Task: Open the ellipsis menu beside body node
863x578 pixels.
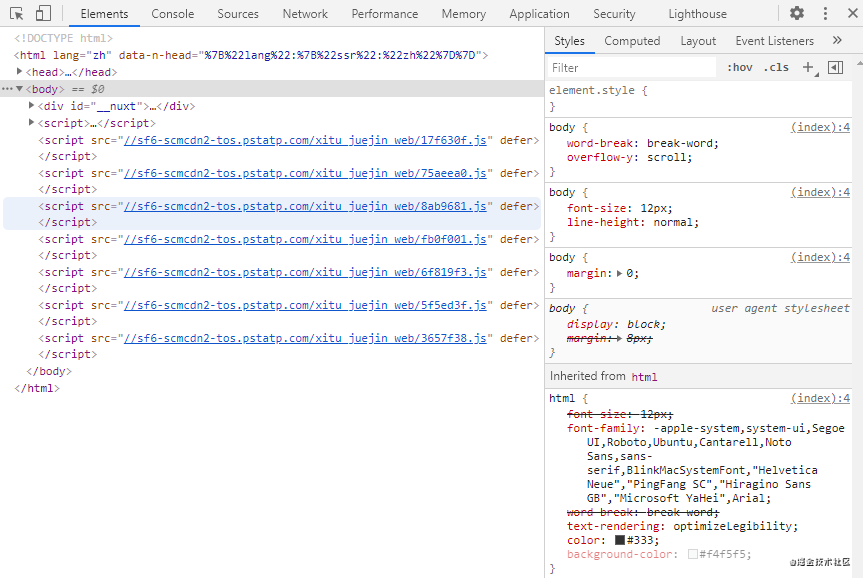Action: [x=7, y=89]
